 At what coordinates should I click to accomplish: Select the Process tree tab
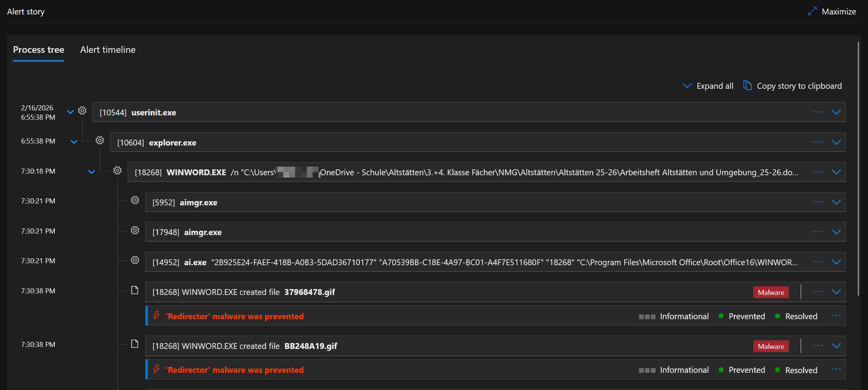[x=38, y=50]
